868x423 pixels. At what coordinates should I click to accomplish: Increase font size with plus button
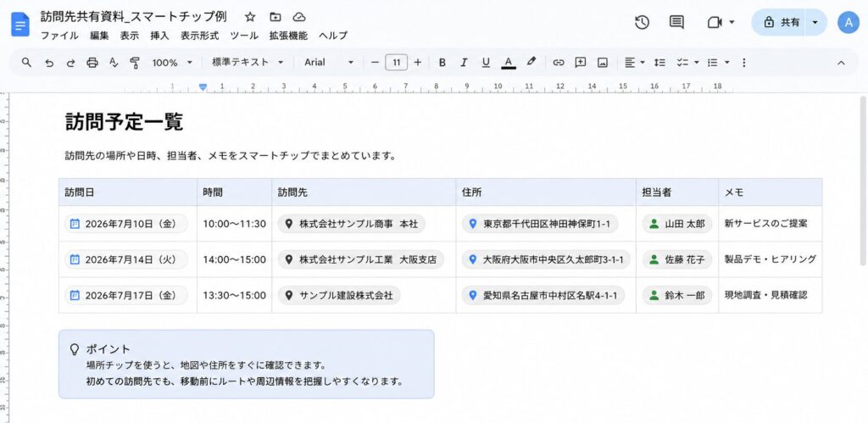pos(417,63)
